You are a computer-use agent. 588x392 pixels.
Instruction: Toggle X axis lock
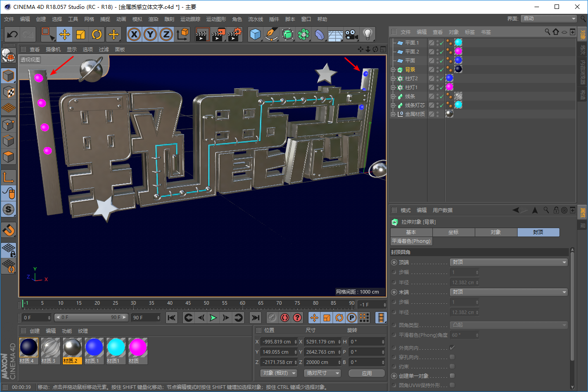(x=134, y=34)
